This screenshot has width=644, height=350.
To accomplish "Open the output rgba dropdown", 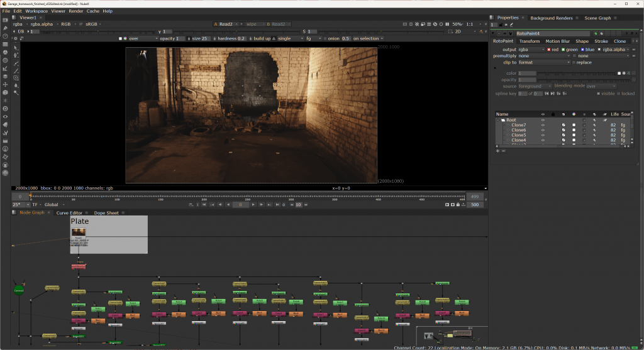I will [531, 50].
